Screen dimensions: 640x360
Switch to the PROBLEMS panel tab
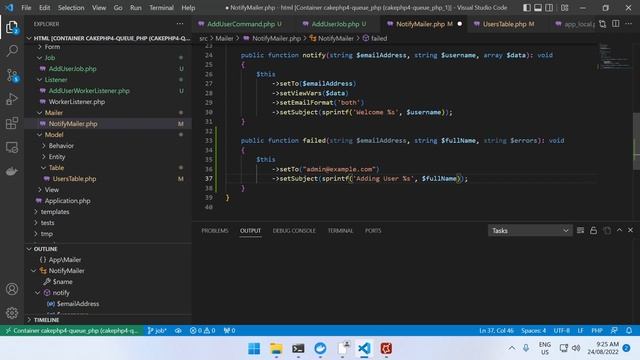point(215,231)
